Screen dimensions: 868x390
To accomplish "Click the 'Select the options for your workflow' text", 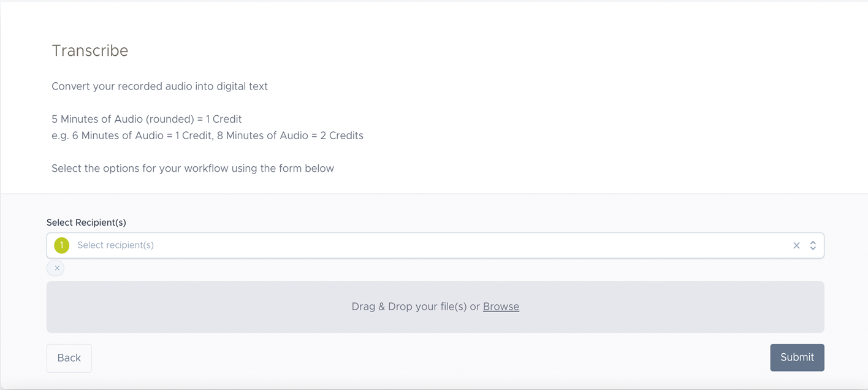I will (x=192, y=169).
